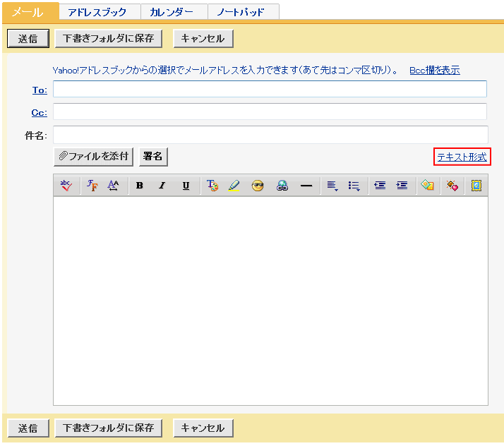Expand the bullet list dropdown
Screen dimensions: 504x446
354,186
